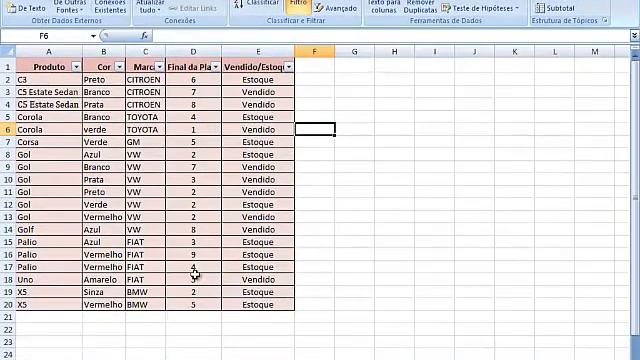640x360 pixels.
Task: Click the GM cell
Action: pos(145,142)
